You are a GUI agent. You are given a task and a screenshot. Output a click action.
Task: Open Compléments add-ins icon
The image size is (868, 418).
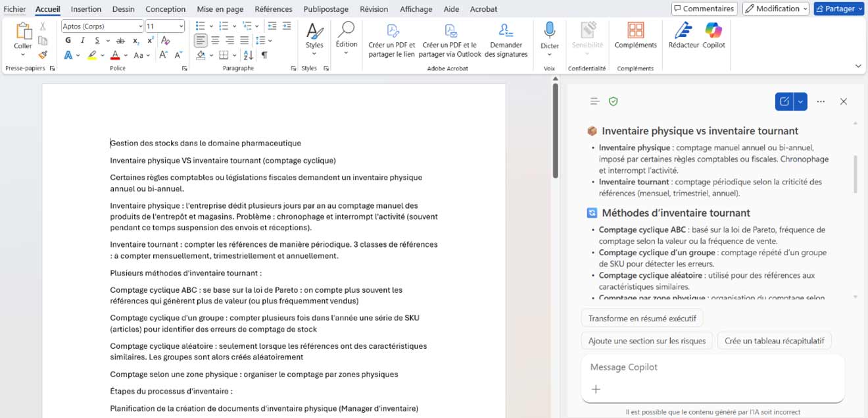[635, 32]
